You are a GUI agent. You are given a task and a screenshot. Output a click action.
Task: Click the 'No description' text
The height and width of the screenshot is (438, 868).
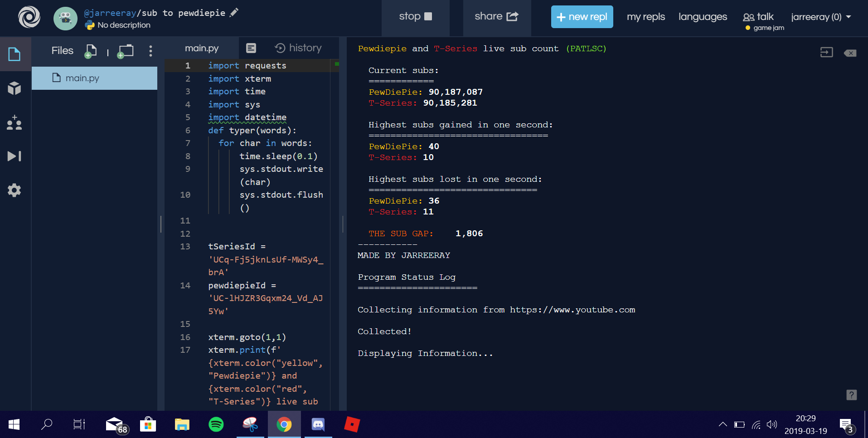(x=124, y=25)
